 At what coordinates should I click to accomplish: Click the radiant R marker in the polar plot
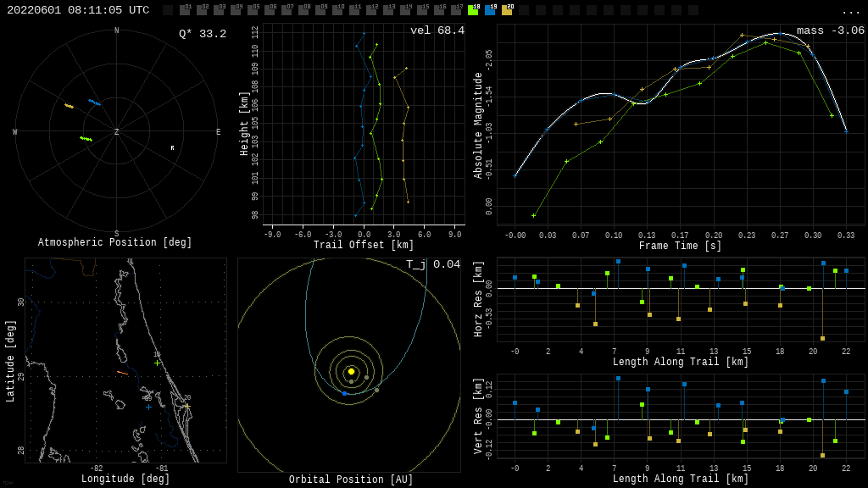[172, 148]
